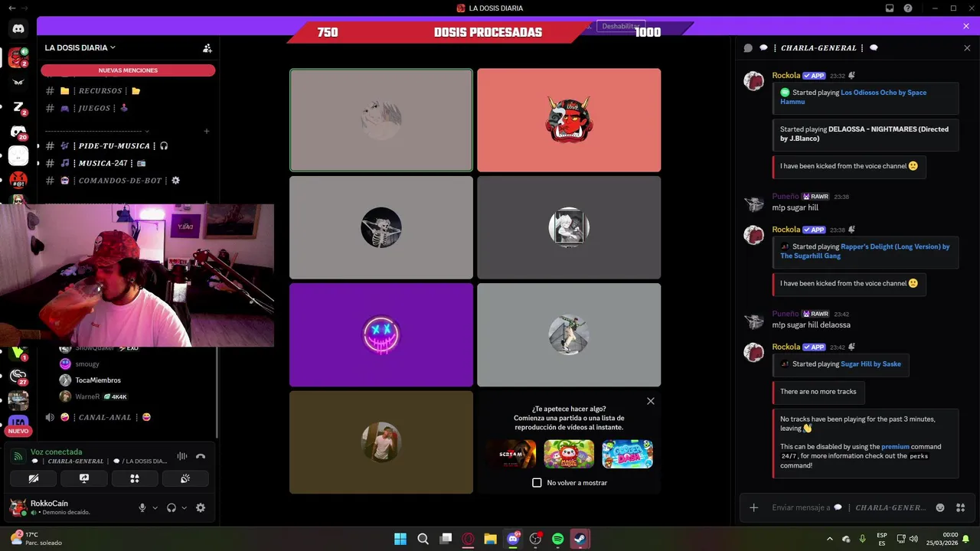Share your screen from voice panel
This screenshot has height=551, width=980.
[84, 478]
